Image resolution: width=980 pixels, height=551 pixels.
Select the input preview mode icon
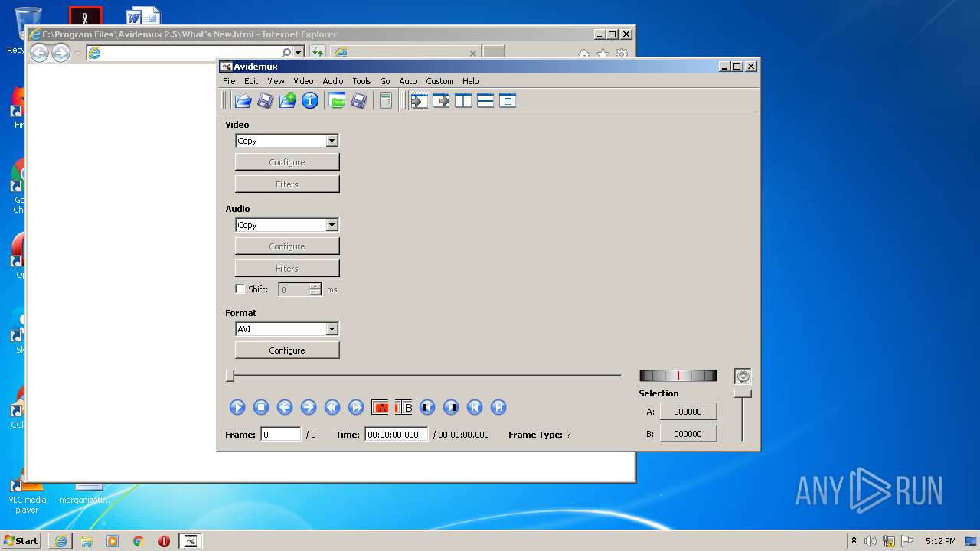(x=419, y=100)
